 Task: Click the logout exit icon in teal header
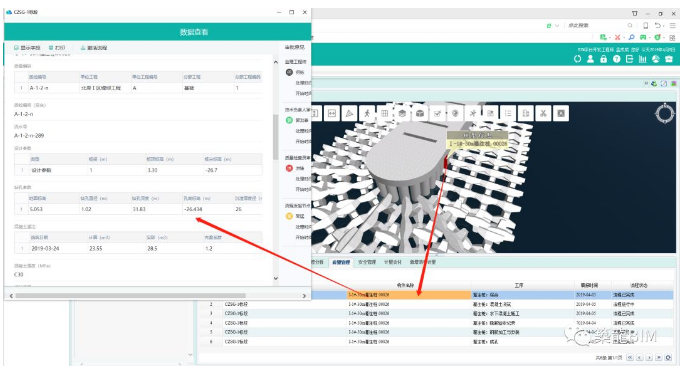click(629, 59)
